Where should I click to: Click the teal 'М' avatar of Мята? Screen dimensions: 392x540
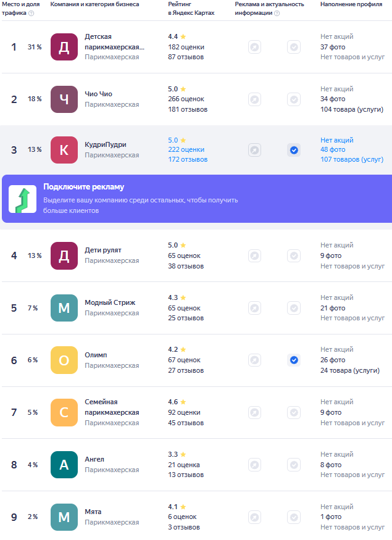(64, 517)
